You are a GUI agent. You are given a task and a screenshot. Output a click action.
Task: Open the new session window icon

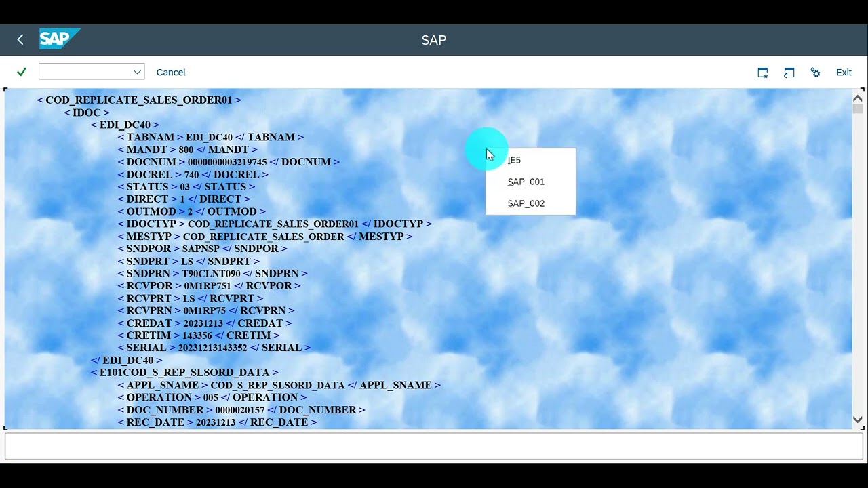pyautogui.click(x=763, y=73)
